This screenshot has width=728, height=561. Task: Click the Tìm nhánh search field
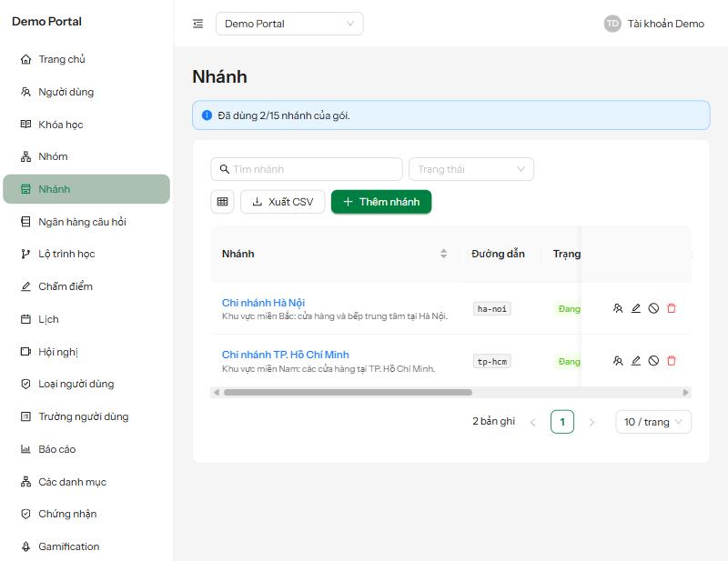pyautogui.click(x=307, y=169)
